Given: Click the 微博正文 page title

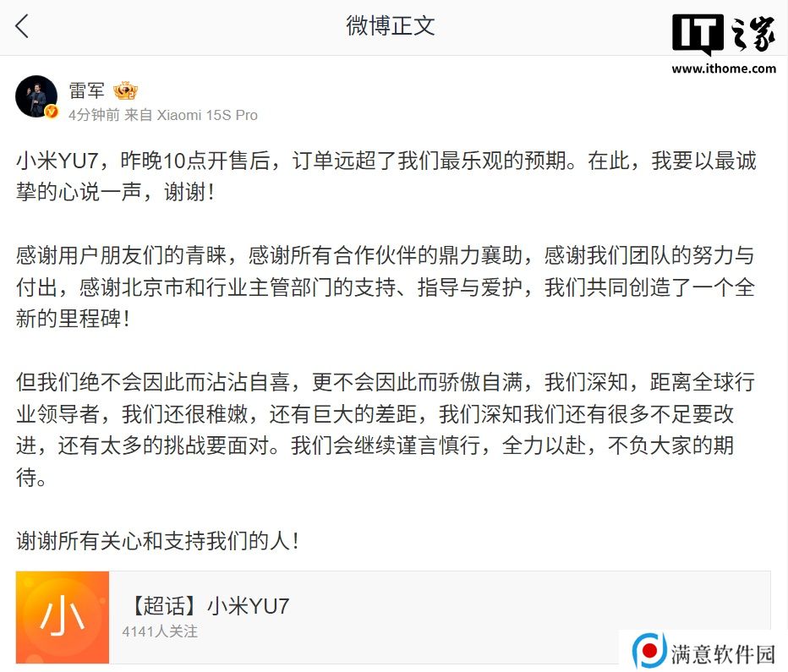Looking at the screenshot, I should (391, 25).
